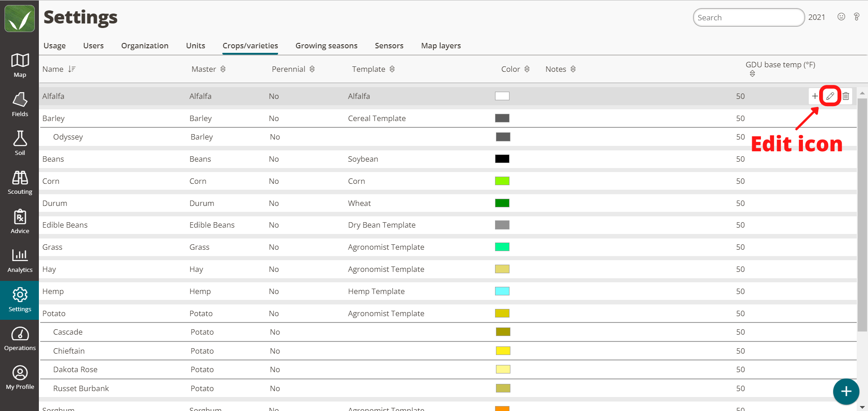
Task: Open Operations from the sidebar
Action: tap(20, 339)
